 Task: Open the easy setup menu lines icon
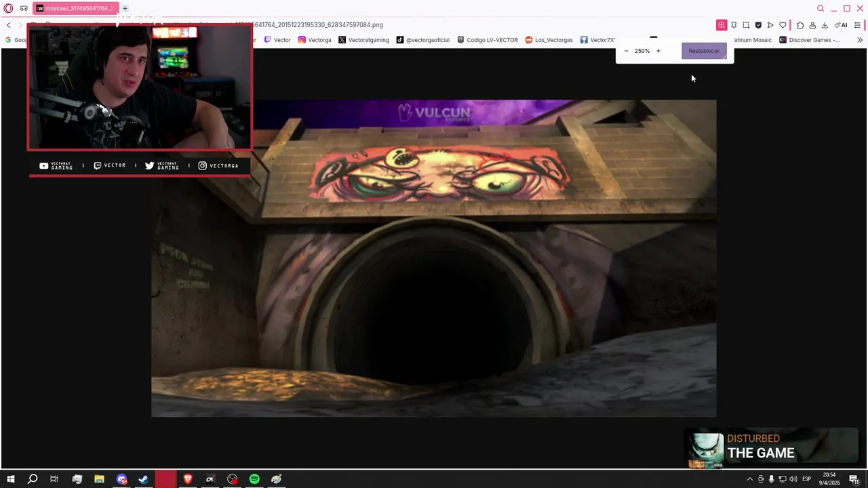[858, 25]
